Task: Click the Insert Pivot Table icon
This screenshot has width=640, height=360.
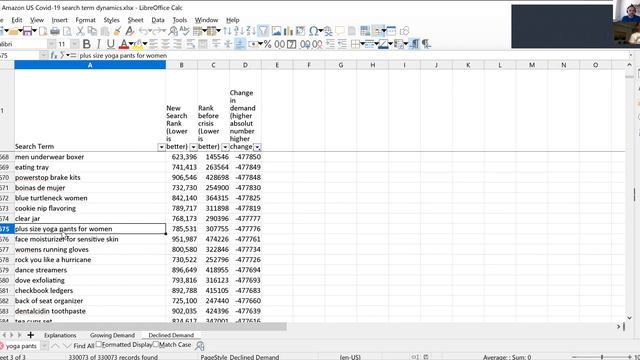Action: (300, 31)
